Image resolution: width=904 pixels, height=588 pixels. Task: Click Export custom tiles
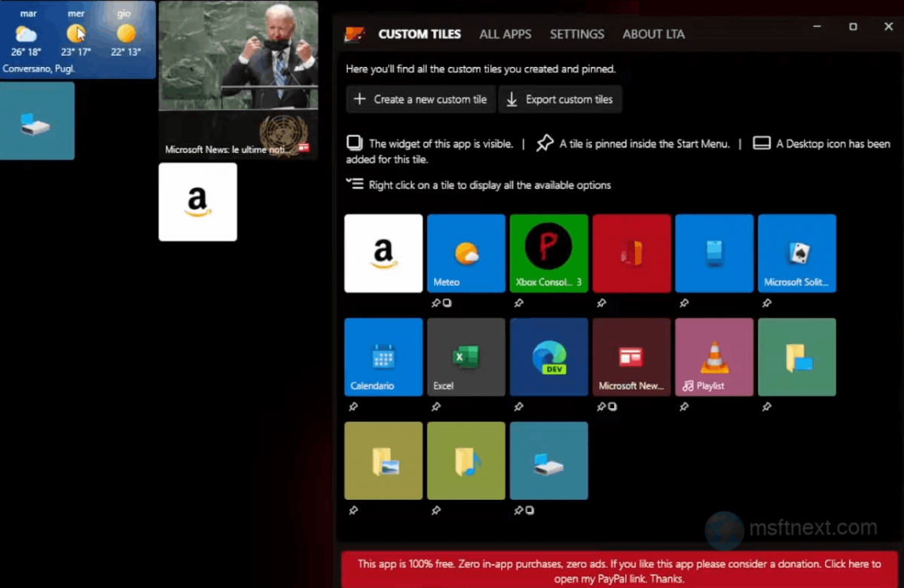[x=560, y=99]
